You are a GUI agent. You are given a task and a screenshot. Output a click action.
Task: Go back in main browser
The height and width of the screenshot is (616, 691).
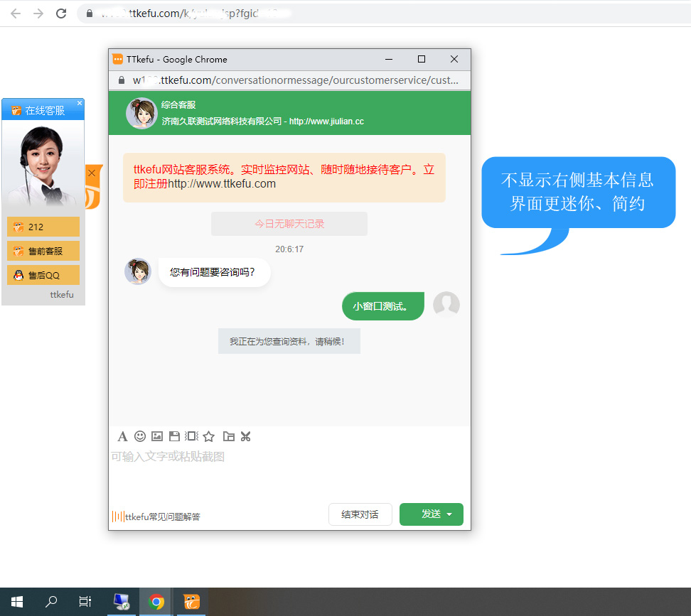(16, 13)
